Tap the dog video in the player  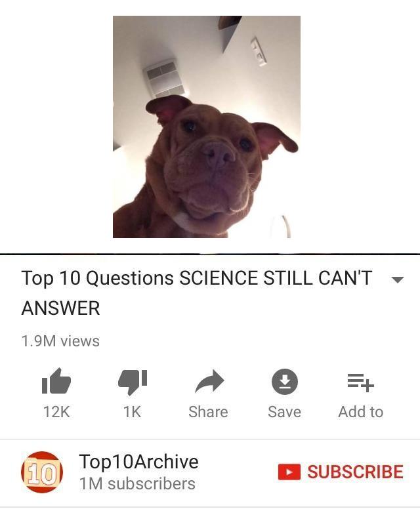tap(207, 127)
